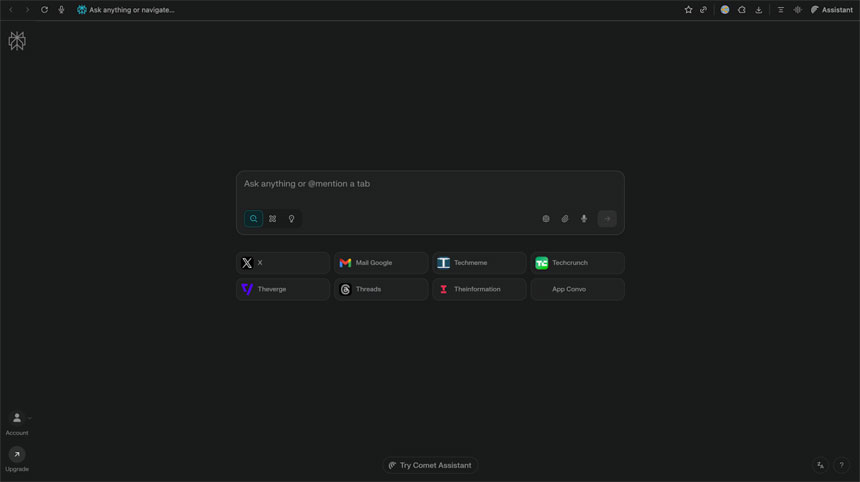Viewport: 860px width, 482px height.
Task: Open the downloads icon
Action: pyautogui.click(x=759, y=10)
